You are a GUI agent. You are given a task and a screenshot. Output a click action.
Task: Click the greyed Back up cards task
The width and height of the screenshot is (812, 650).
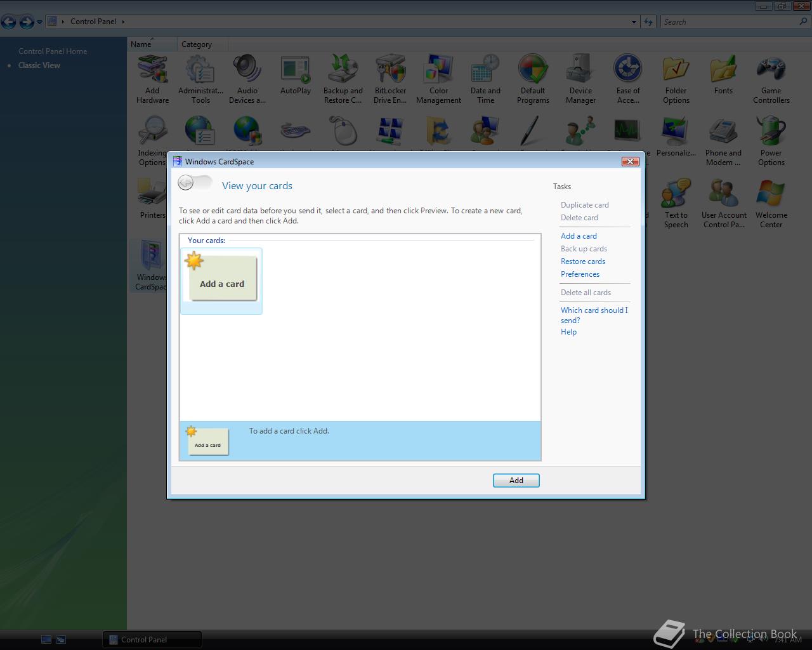coord(584,249)
